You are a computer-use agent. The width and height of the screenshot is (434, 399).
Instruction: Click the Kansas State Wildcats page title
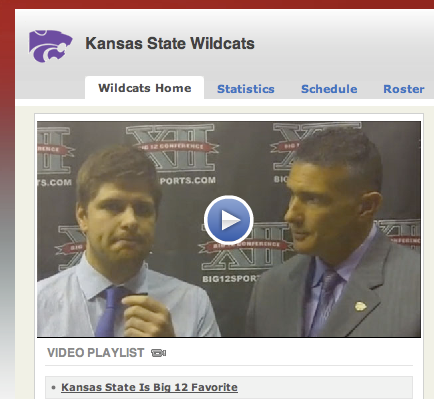[x=170, y=43]
